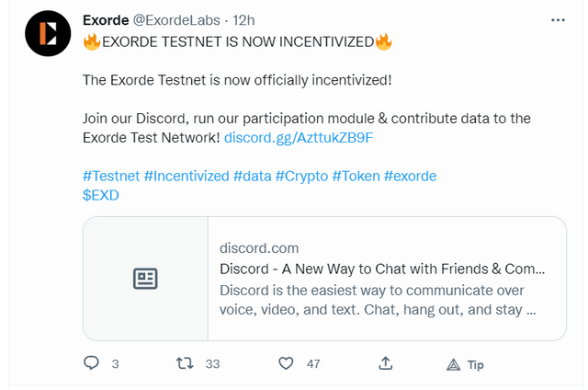Image resolution: width=588 pixels, height=390 pixels.
Task: Reply to the Exorde tweet
Action: point(91,363)
